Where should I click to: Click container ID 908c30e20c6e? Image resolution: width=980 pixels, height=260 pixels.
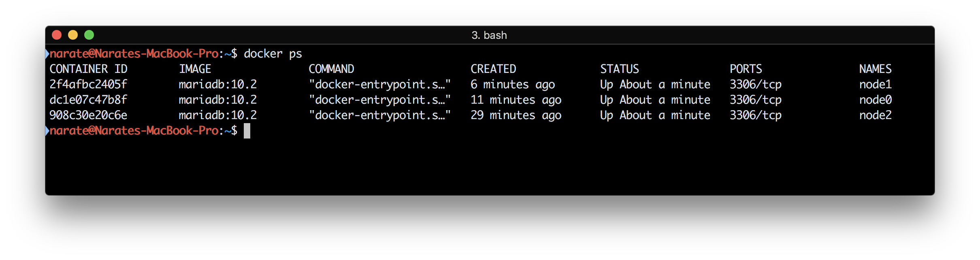[x=88, y=115]
